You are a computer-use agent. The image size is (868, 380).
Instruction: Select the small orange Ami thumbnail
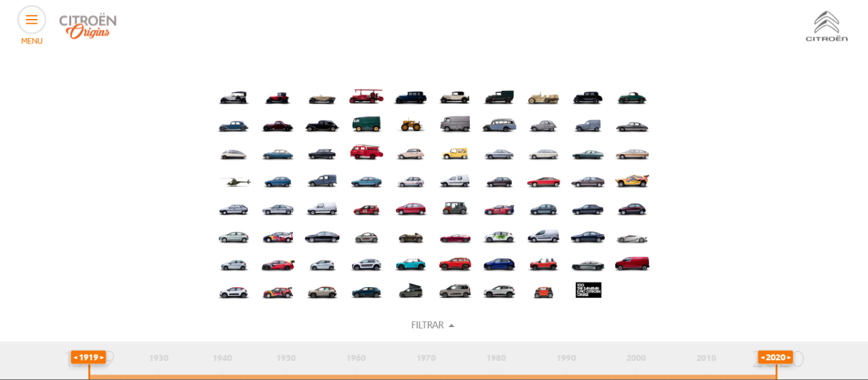click(542, 292)
